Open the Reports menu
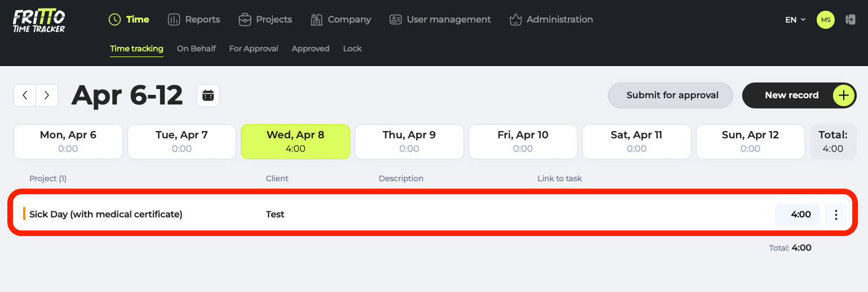The image size is (868, 292). click(194, 20)
